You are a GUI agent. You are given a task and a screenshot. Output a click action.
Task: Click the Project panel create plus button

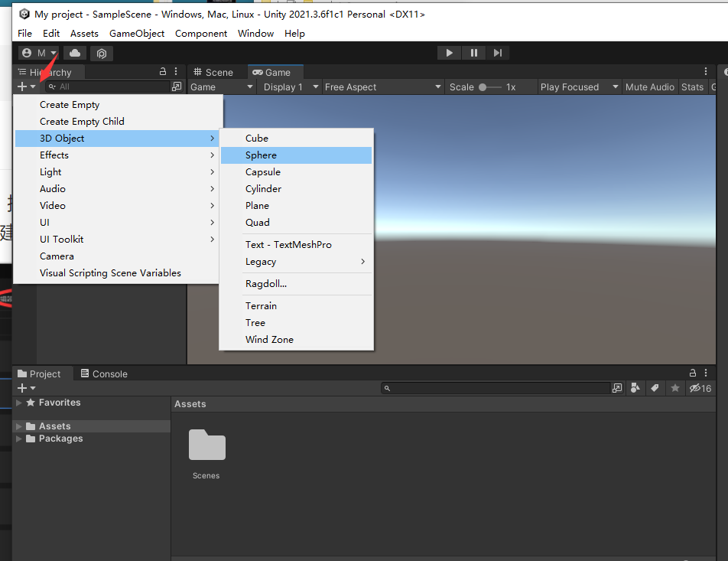26,387
